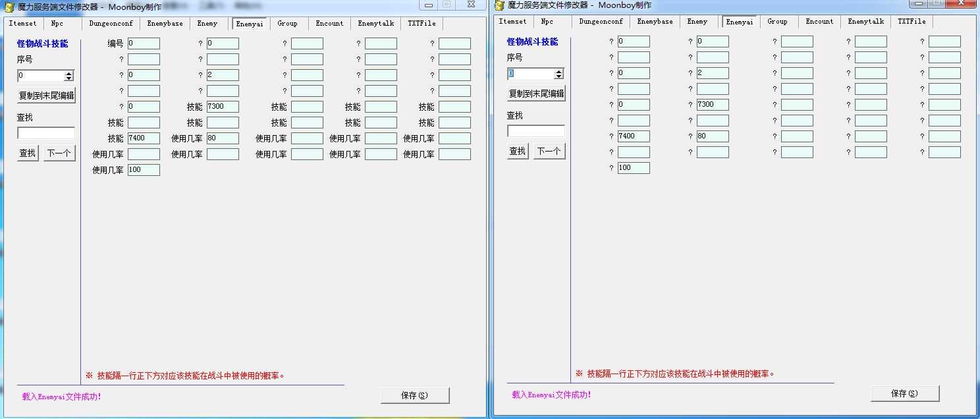Open the Itemset tab in right window
The image size is (980, 419).
[513, 22]
